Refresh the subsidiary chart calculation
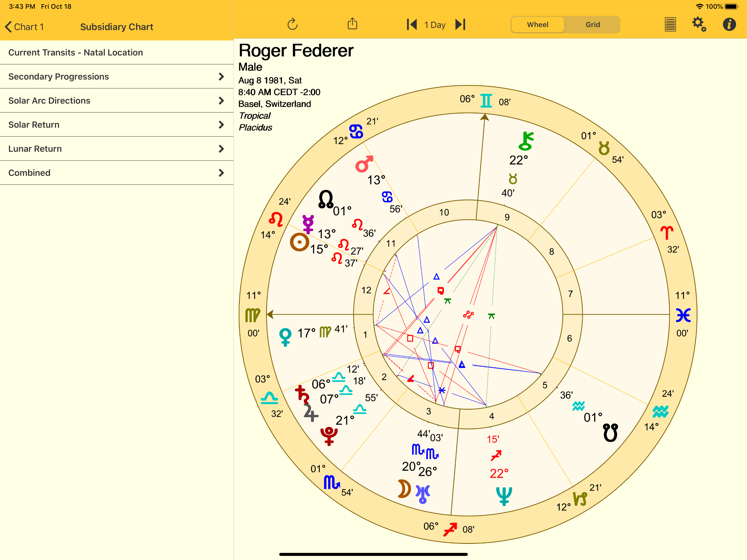Viewport: 747px width, 560px height. tap(292, 24)
